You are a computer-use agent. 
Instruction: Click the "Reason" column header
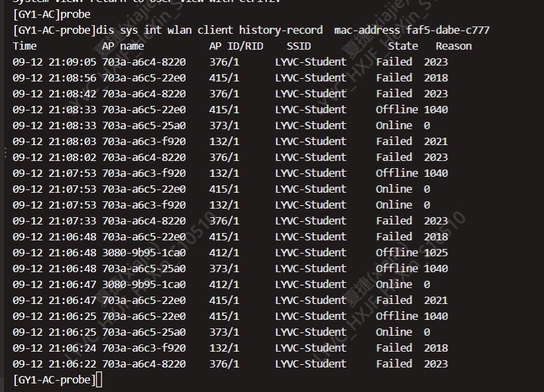coord(454,46)
